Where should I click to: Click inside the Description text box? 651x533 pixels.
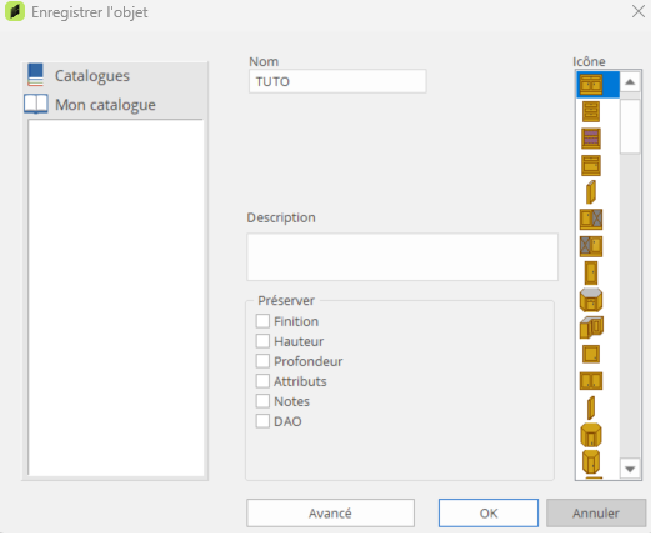click(401, 257)
